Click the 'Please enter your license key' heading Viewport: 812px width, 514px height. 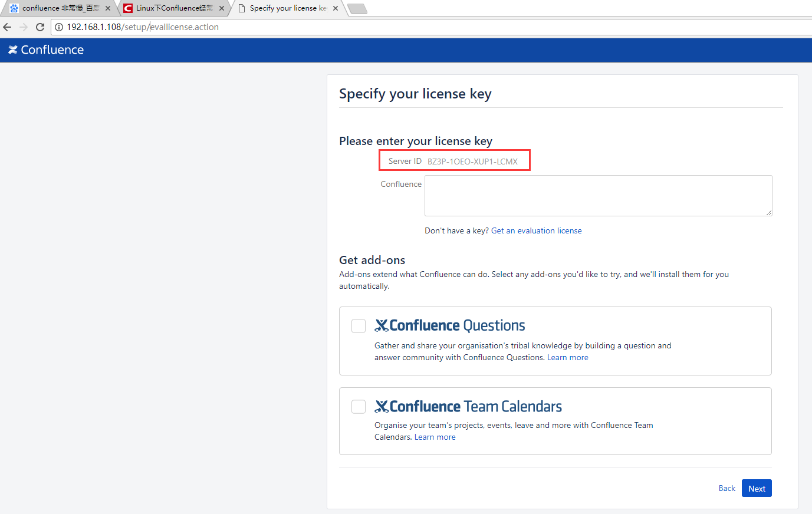click(x=416, y=141)
